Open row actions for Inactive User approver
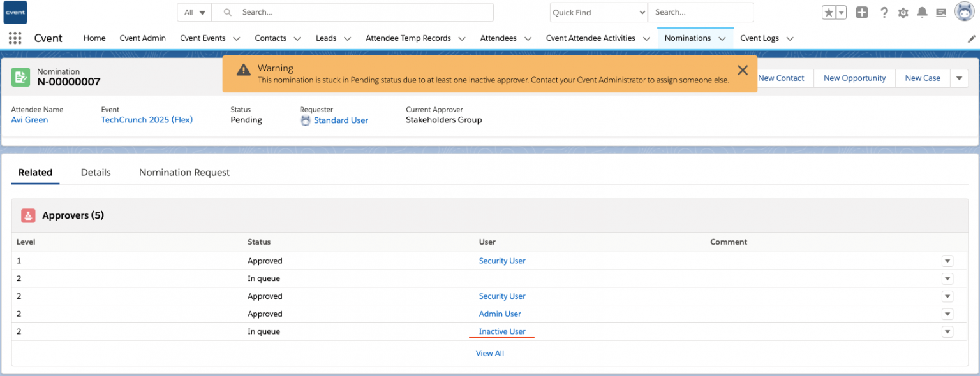980x376 pixels. pos(947,331)
